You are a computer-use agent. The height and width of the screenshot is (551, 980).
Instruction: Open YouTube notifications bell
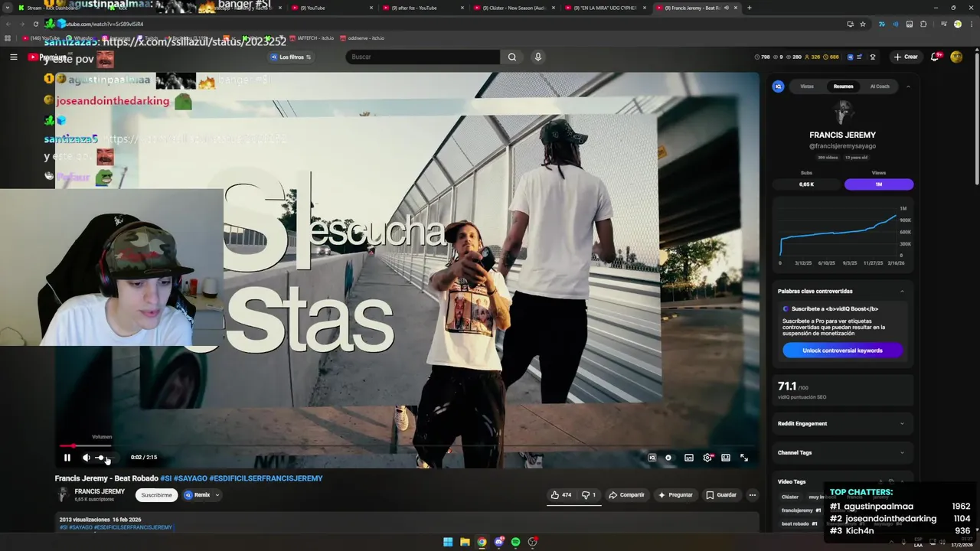[936, 57]
